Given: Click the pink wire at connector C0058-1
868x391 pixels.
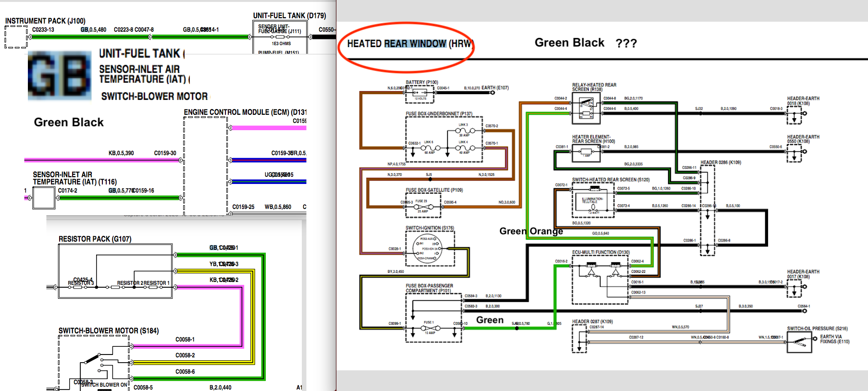Looking at the screenshot, I should tap(187, 346).
